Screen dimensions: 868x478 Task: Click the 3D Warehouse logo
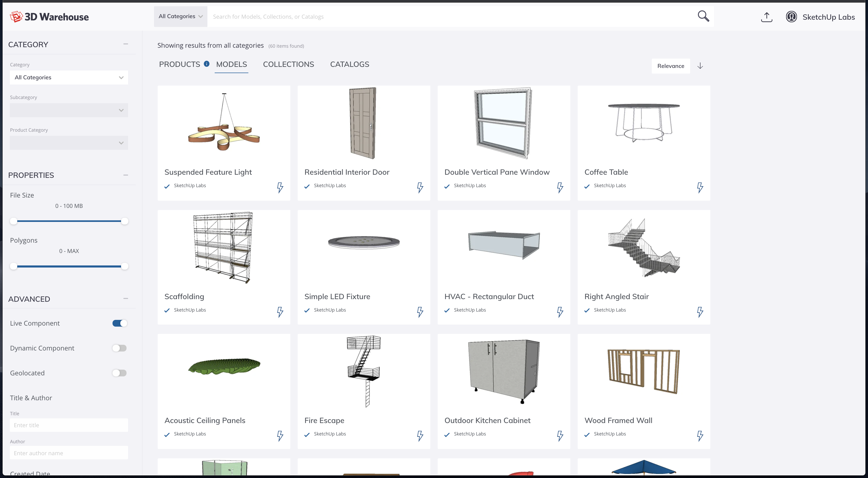tap(49, 17)
